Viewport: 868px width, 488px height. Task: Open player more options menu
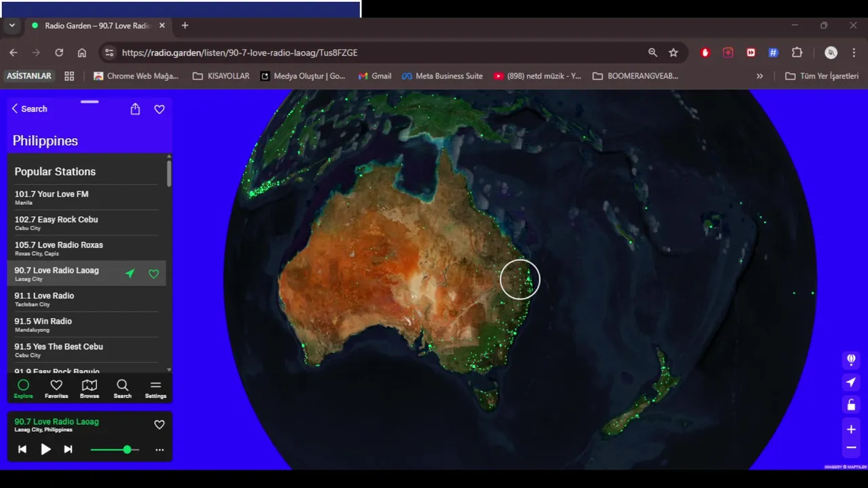click(x=159, y=449)
